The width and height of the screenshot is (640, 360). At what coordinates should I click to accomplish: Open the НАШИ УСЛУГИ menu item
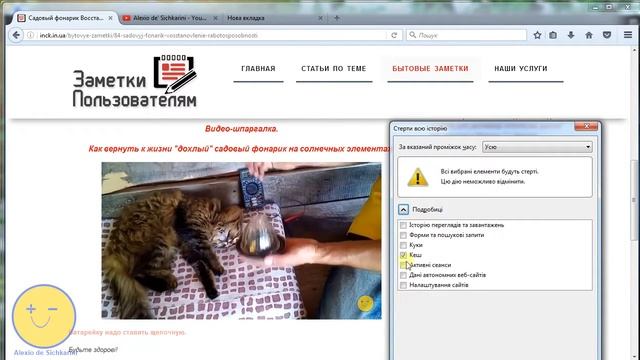521,69
